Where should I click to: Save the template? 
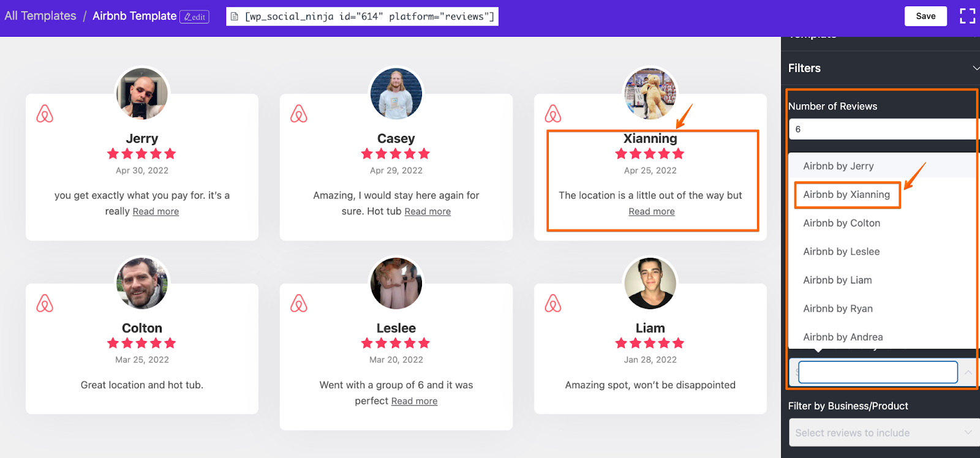925,16
